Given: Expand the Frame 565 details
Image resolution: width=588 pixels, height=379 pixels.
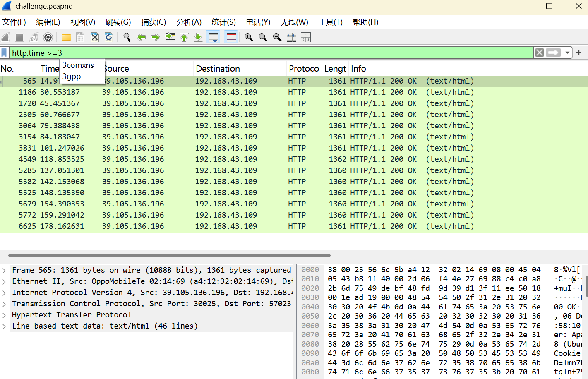Looking at the screenshot, I should 4,270.
